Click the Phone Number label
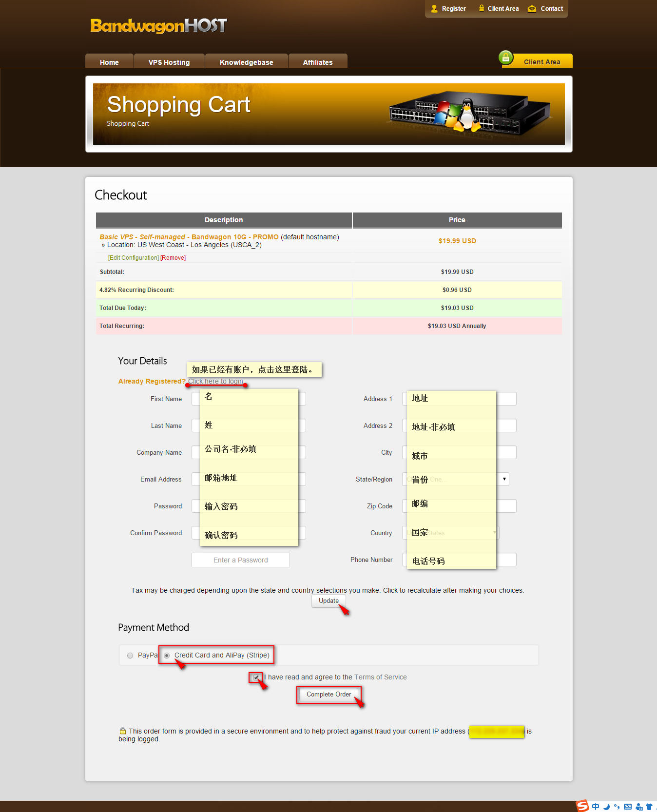This screenshot has width=657, height=812. pyautogui.click(x=371, y=560)
